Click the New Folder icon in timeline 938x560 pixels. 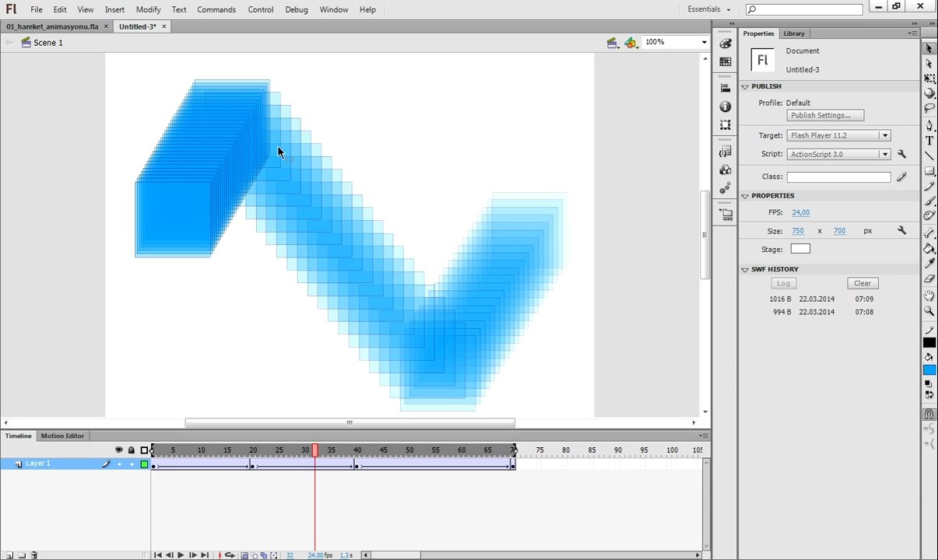pyautogui.click(x=22, y=555)
